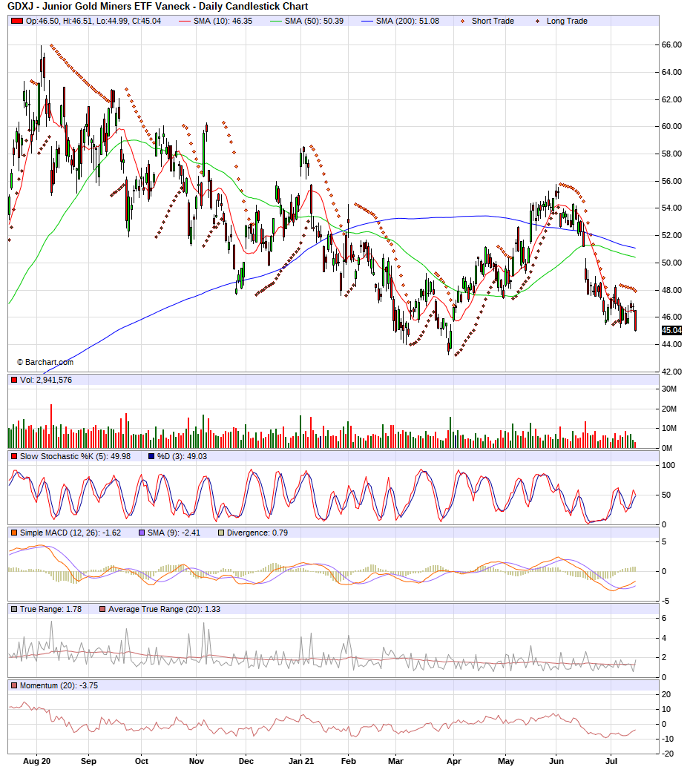Click the gray True Range legend square

pos(15,610)
